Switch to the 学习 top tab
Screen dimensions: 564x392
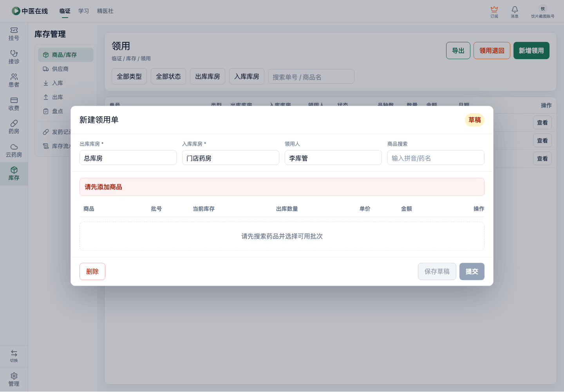[x=84, y=11]
